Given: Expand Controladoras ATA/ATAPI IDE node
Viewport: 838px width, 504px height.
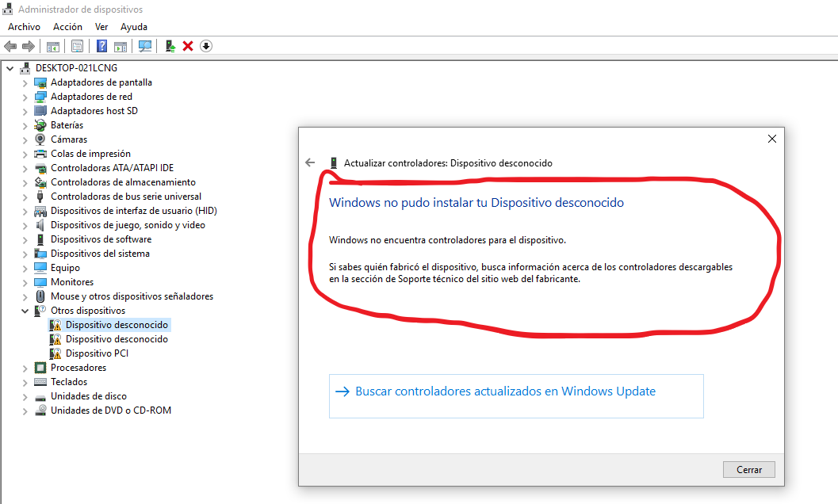Looking at the screenshot, I should coord(25,168).
